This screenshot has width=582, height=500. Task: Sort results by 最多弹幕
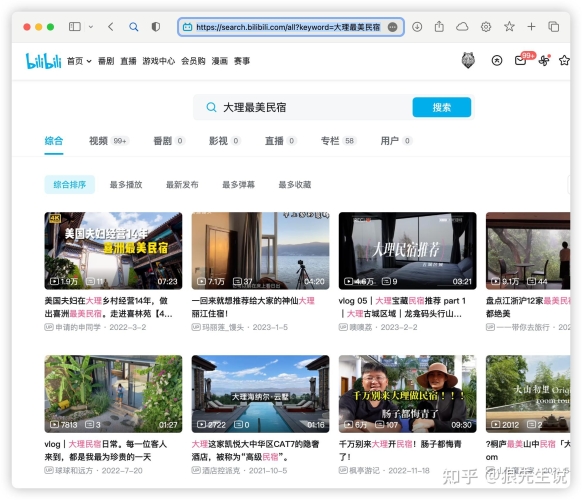pyautogui.click(x=239, y=185)
